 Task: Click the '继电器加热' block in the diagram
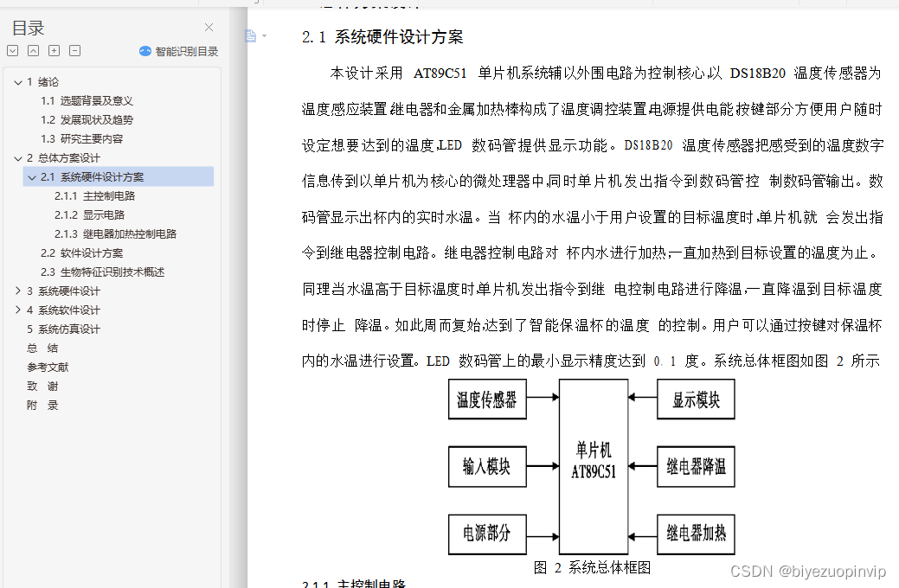[x=696, y=534]
